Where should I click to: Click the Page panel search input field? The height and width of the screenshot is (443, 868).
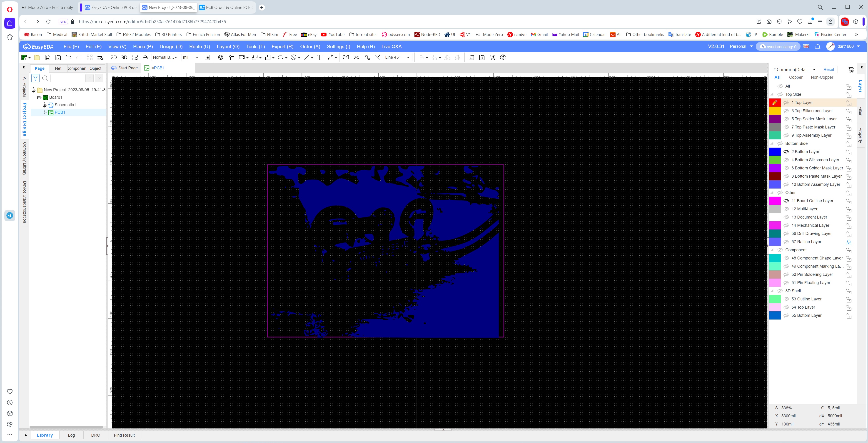point(67,78)
